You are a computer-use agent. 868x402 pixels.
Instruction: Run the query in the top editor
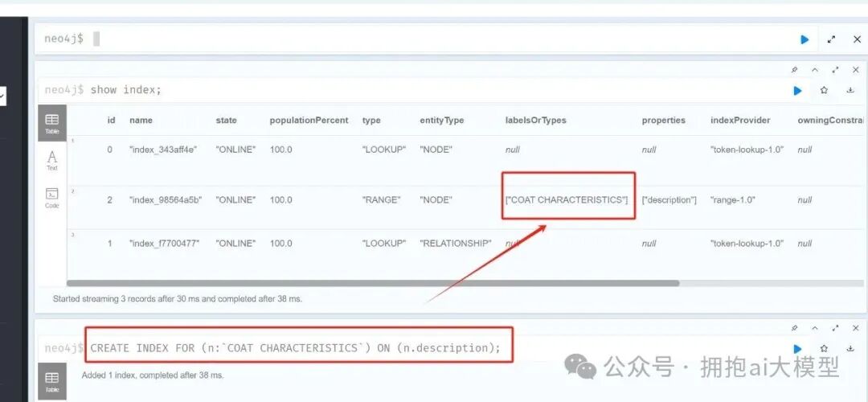805,39
